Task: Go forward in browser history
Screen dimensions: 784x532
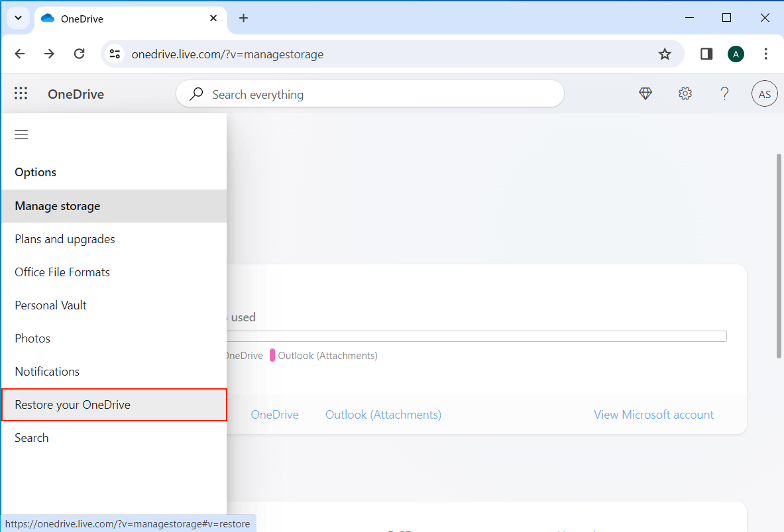Action: coord(49,54)
